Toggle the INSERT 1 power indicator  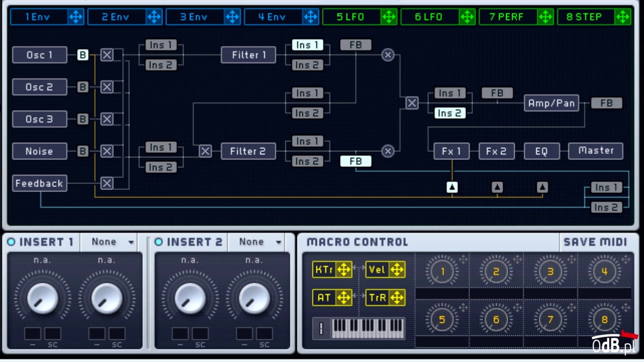(11, 242)
